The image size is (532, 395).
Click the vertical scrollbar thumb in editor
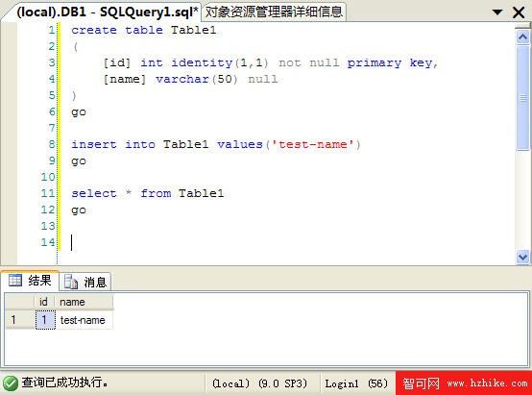[x=522, y=98]
